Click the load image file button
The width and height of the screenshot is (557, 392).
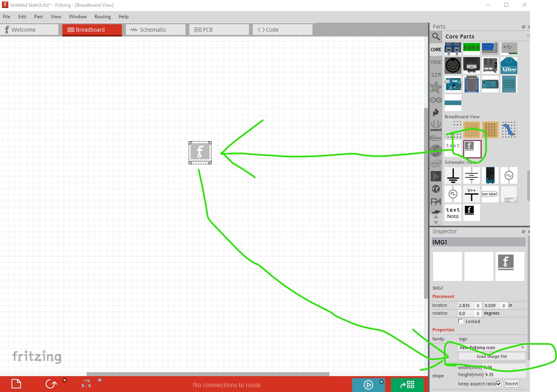(x=491, y=356)
